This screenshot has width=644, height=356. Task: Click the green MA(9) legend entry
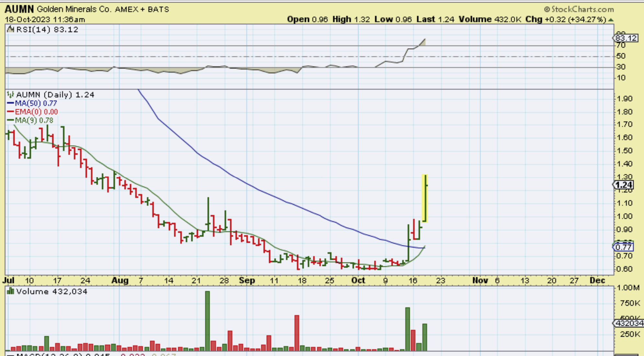(x=30, y=120)
